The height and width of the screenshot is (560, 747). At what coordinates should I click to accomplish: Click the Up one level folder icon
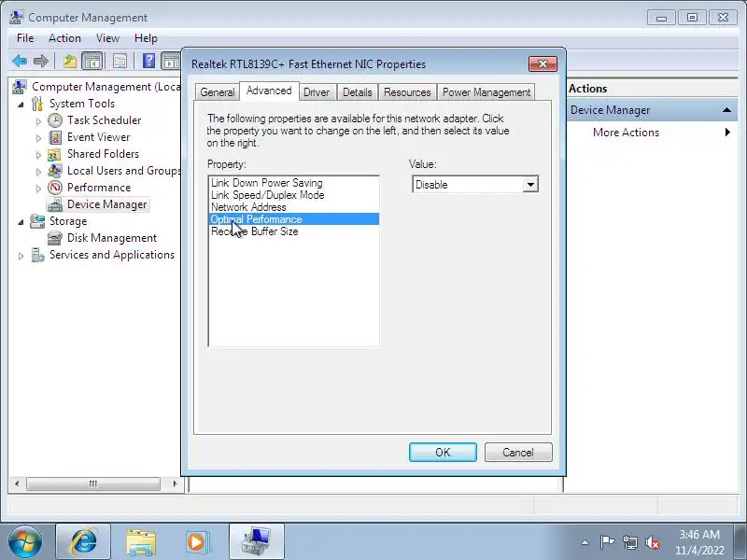click(x=70, y=61)
